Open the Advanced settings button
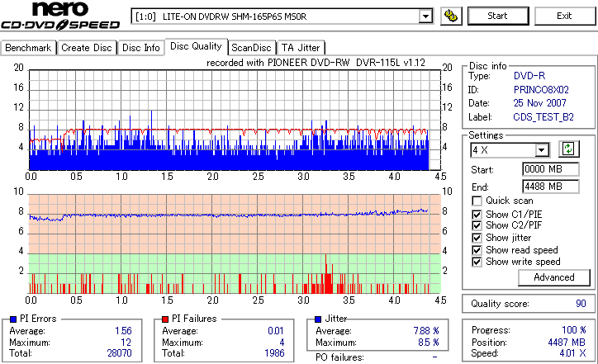Screen dimensions: 598x364 (x=554, y=277)
